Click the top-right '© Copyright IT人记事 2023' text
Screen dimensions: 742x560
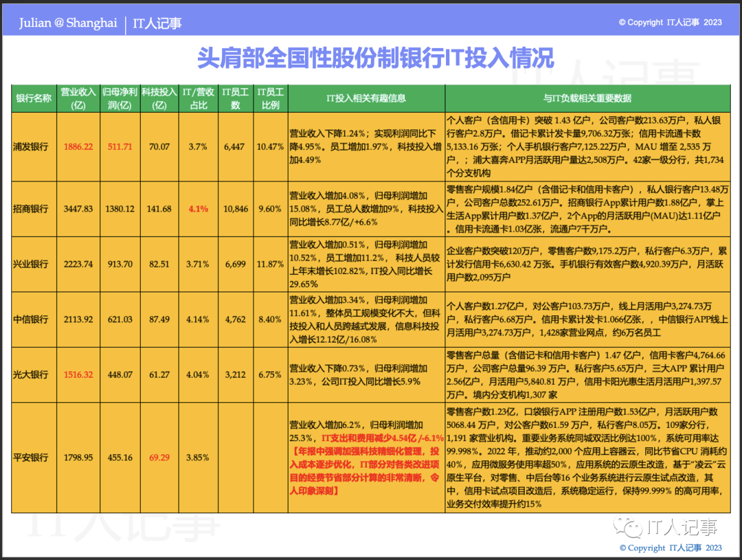(x=670, y=22)
